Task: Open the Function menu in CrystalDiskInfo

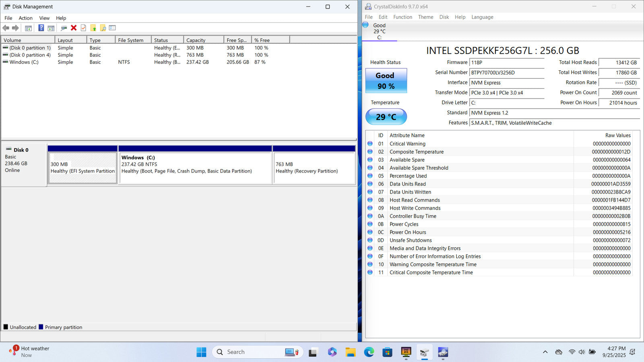Action: 402,17
